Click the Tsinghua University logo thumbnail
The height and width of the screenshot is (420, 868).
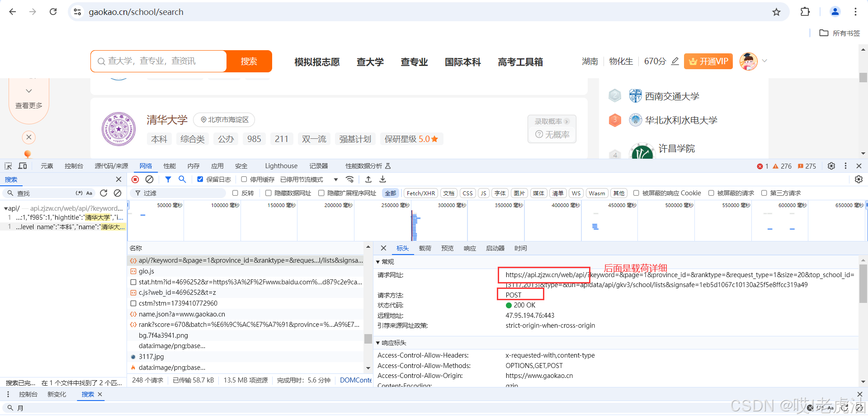(x=118, y=129)
